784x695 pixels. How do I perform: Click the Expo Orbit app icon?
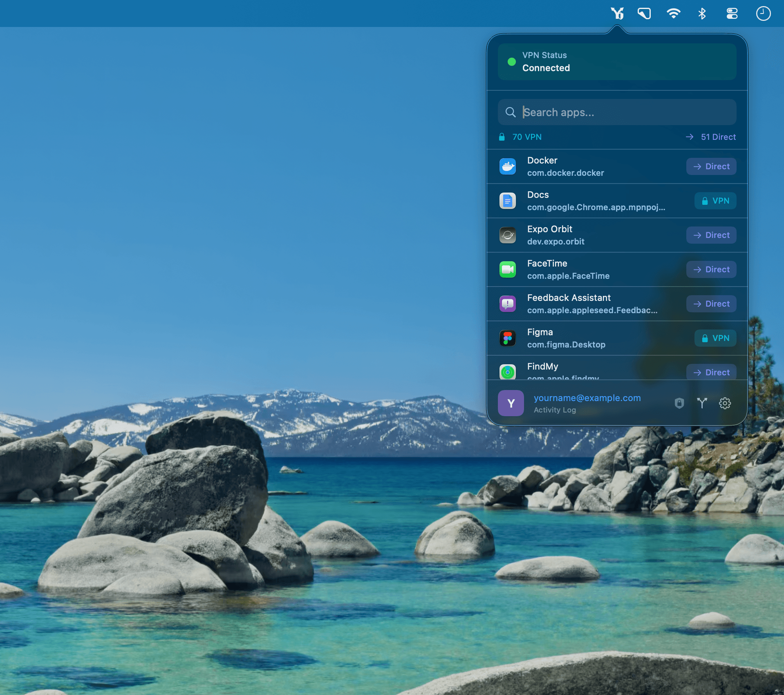[508, 235]
